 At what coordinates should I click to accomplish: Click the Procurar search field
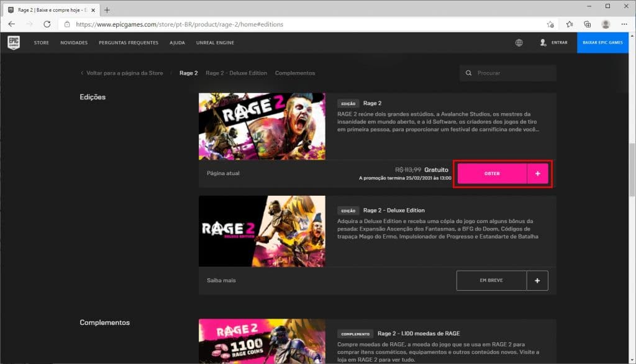[x=508, y=73]
